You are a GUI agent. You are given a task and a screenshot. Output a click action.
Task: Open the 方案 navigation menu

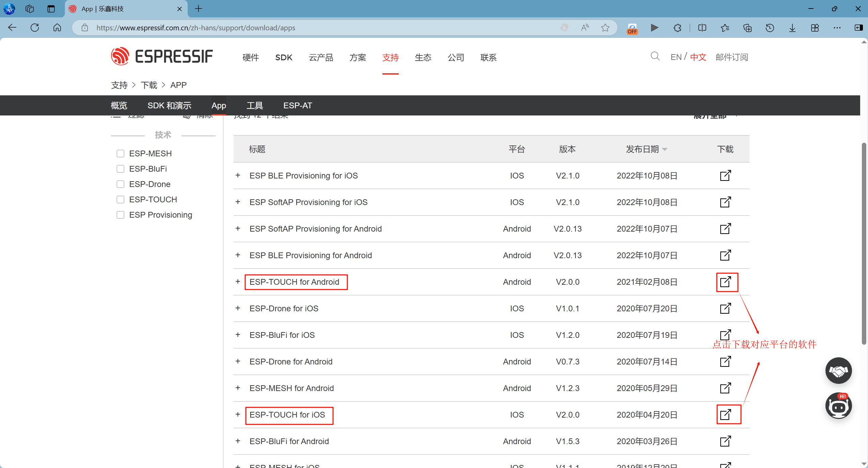click(x=358, y=58)
